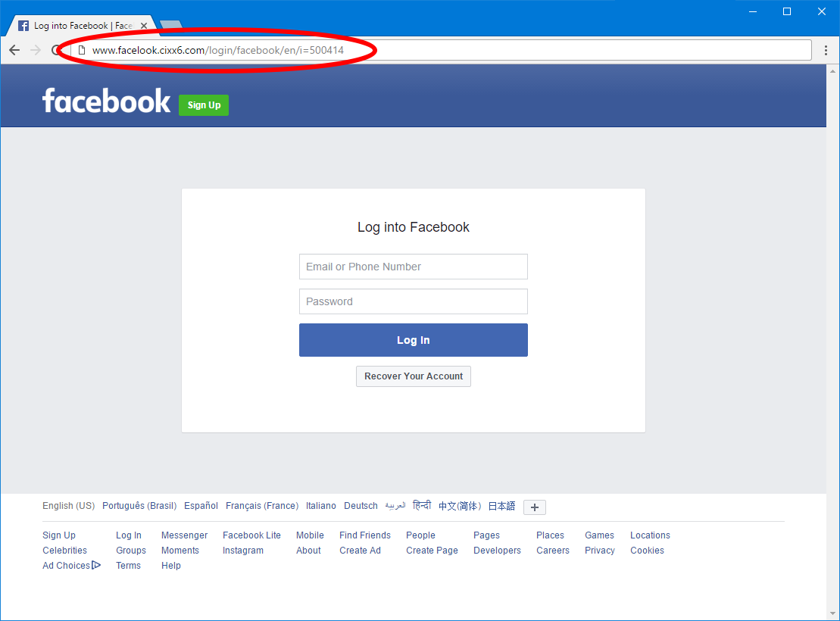Open the Ad Choices link
840x621 pixels.
(x=71, y=565)
